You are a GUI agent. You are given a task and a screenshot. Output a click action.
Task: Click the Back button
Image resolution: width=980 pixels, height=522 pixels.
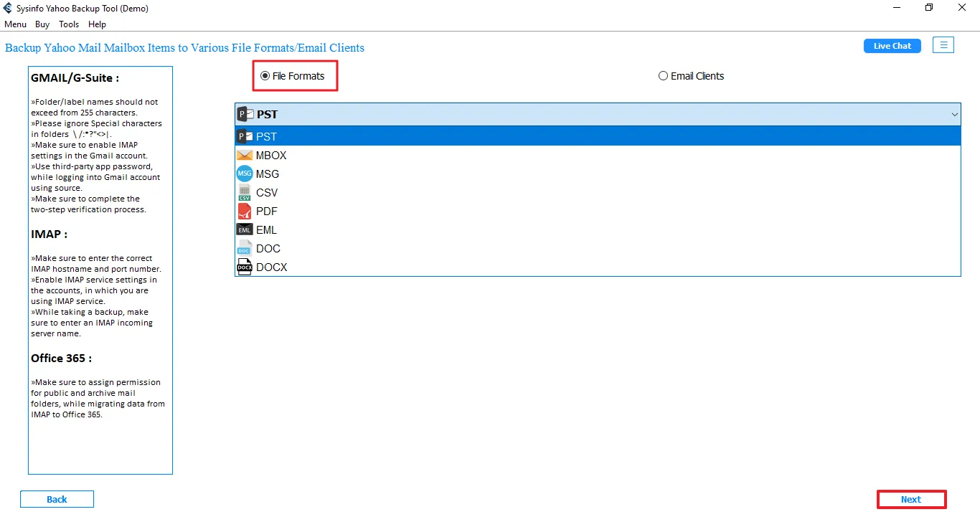57,498
